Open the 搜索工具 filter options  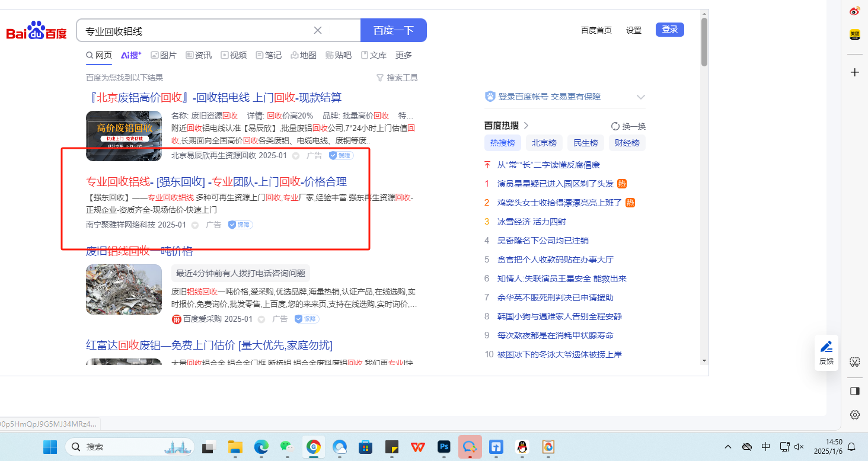397,78
